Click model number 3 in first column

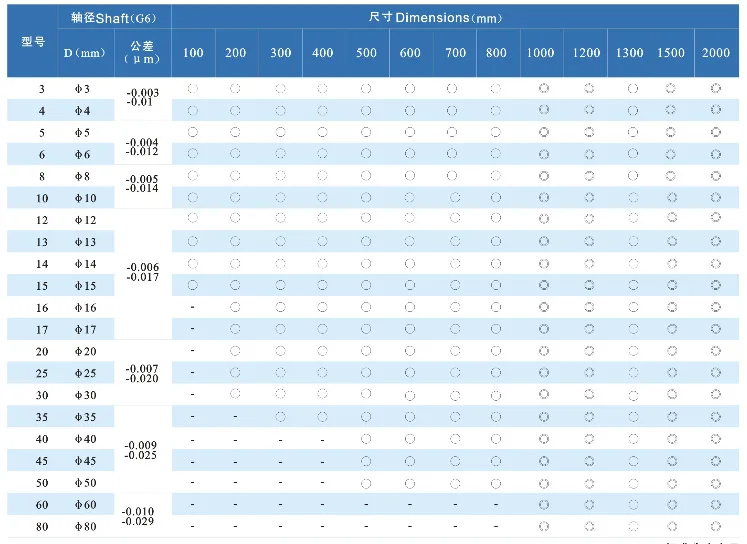point(42,89)
